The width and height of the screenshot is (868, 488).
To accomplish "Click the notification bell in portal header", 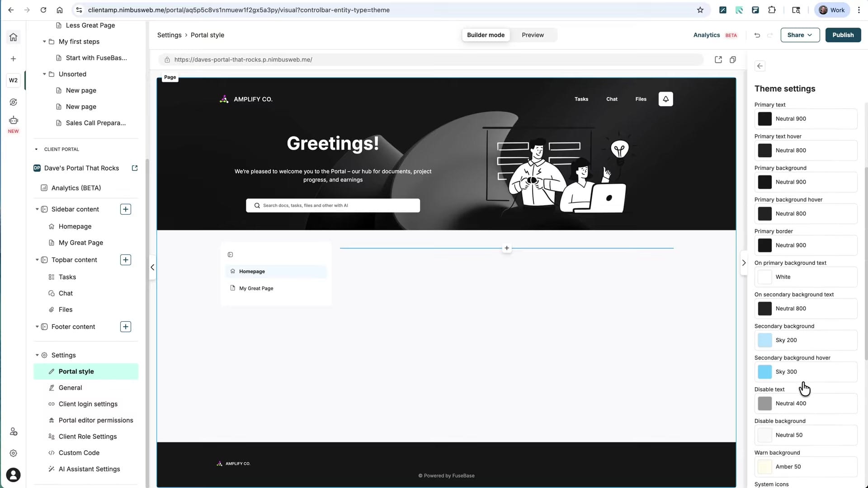I will click(665, 99).
